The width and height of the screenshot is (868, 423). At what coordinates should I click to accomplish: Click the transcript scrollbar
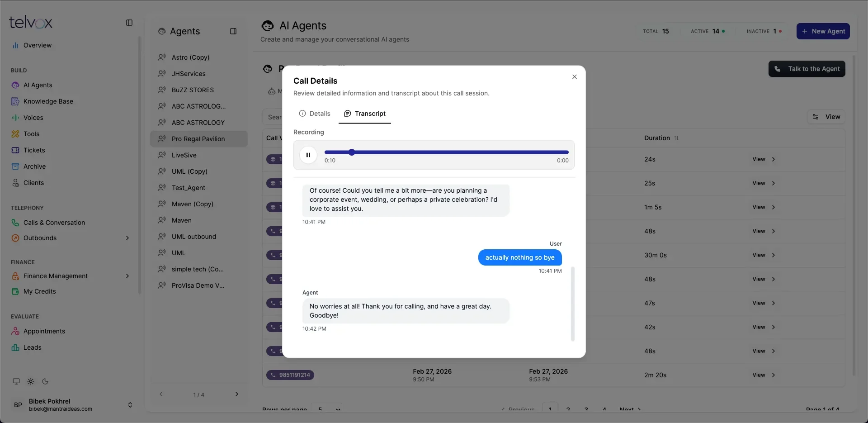pyautogui.click(x=573, y=304)
